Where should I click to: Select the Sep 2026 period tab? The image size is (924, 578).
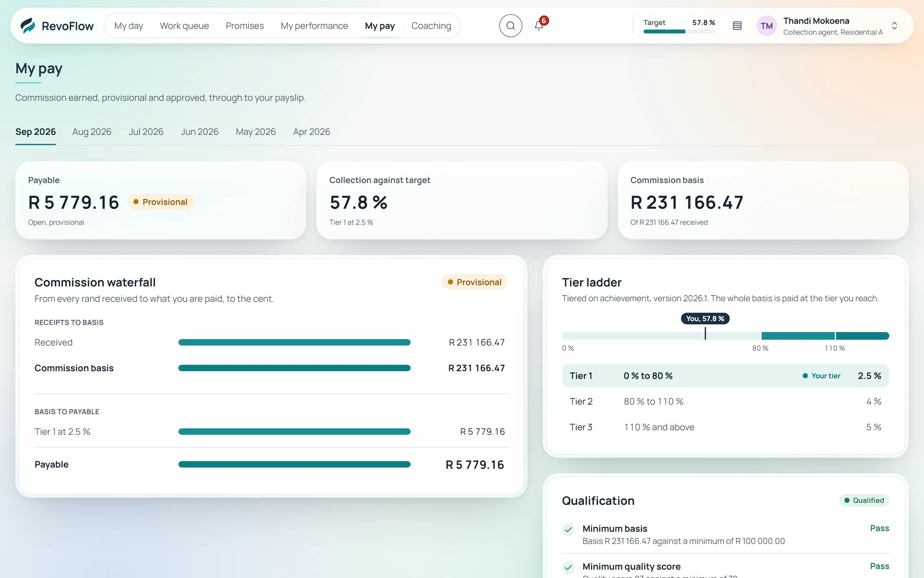coord(35,132)
